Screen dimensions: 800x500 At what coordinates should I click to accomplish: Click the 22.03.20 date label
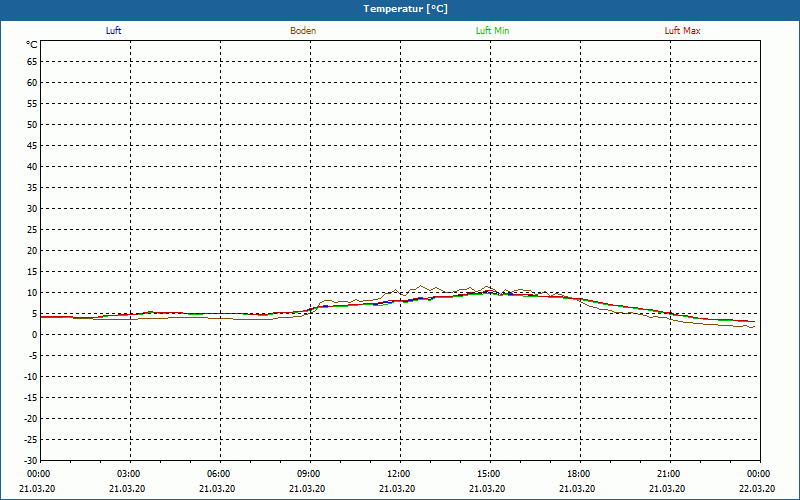point(757,489)
